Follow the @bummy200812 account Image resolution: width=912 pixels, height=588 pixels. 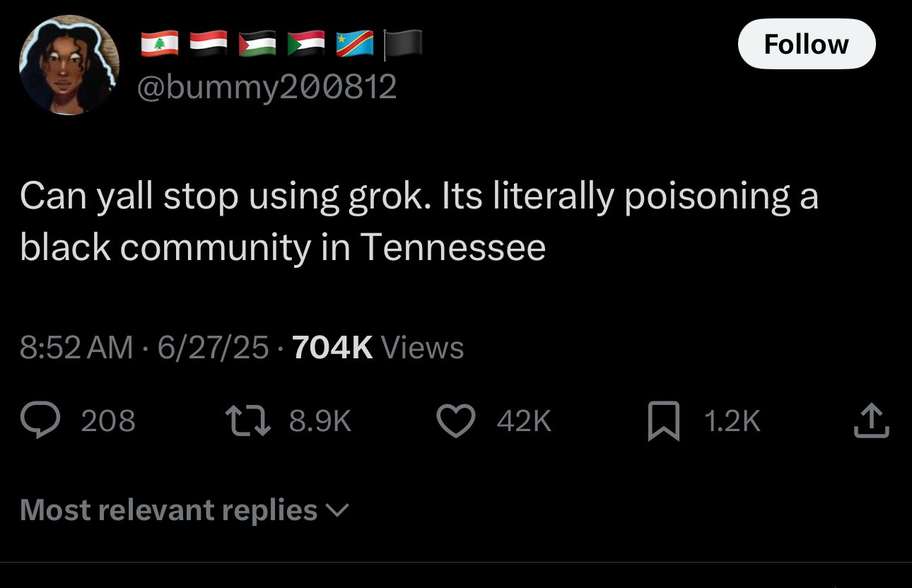[807, 45]
